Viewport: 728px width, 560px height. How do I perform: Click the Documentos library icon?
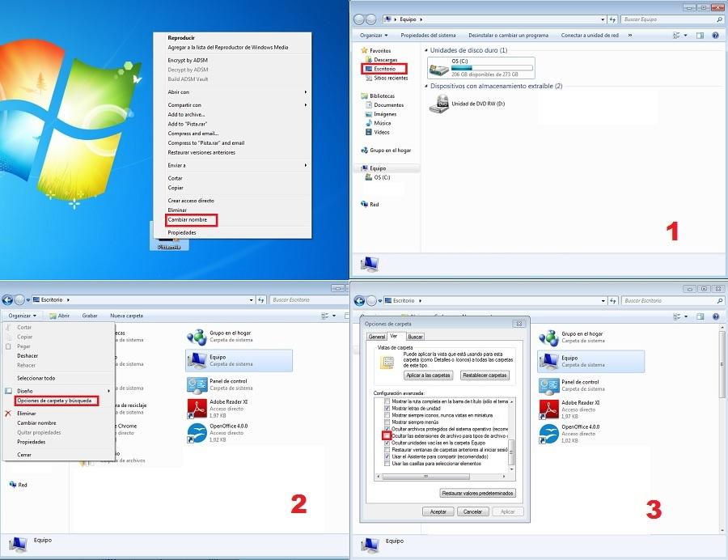[369, 105]
